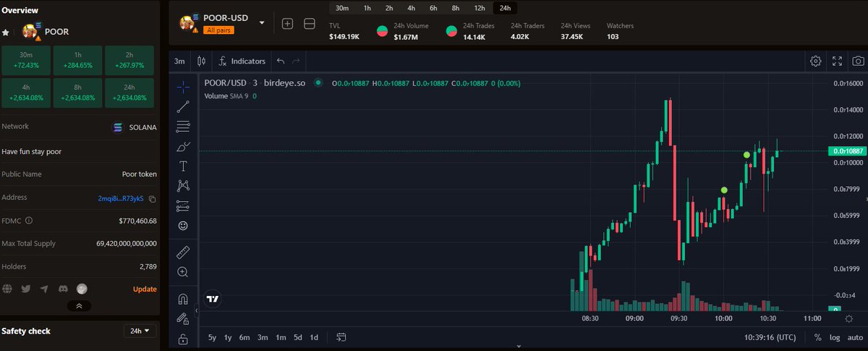
Task: Select the crosshair cursor tool
Action: click(x=183, y=87)
